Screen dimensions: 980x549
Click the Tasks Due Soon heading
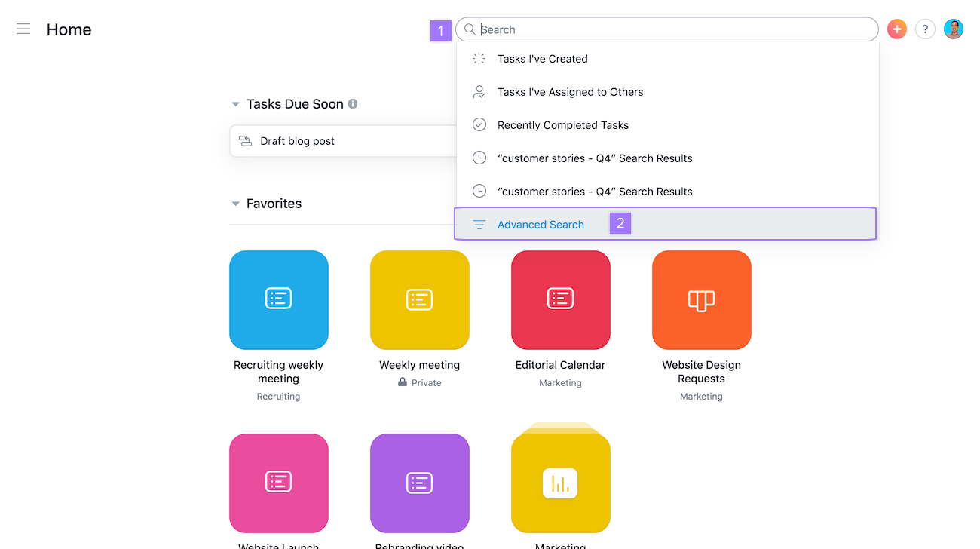pyautogui.click(x=295, y=104)
